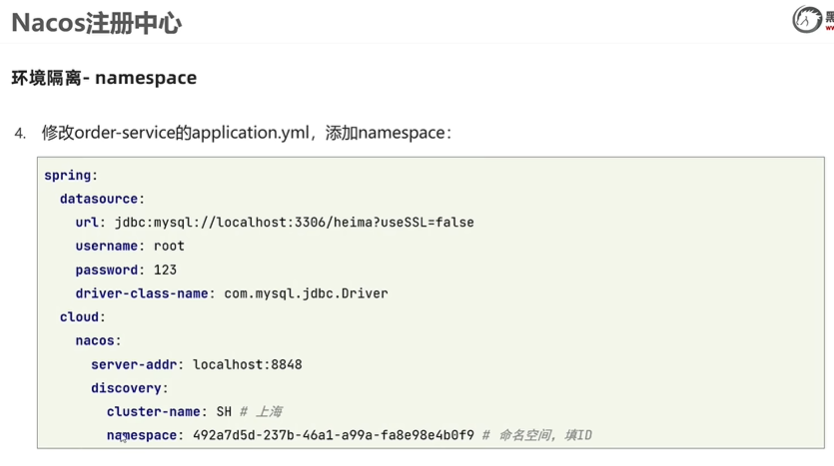
Task: Select the "discovery:" key in the YAML
Action: pos(129,388)
